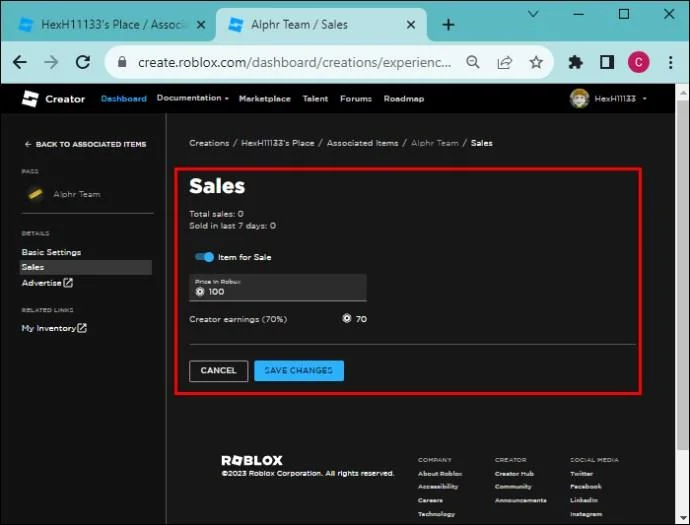Click the Robux icon beside creator earnings 70

347,318
